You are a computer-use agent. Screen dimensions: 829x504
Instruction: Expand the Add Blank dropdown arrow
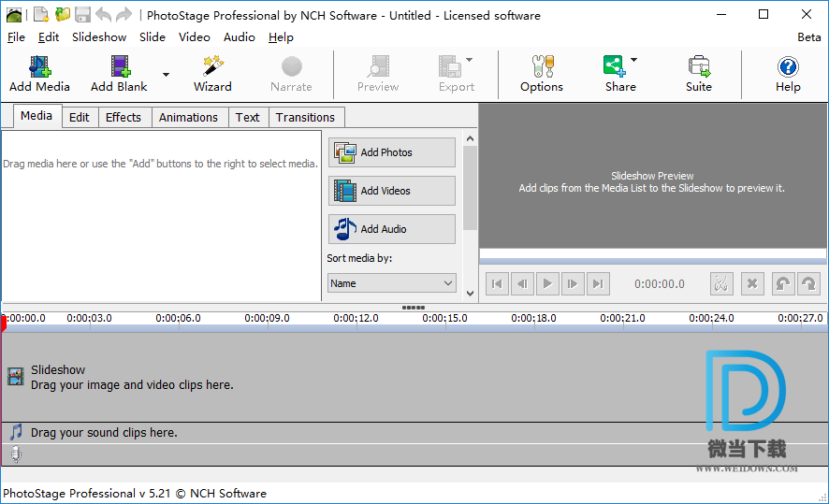click(166, 75)
